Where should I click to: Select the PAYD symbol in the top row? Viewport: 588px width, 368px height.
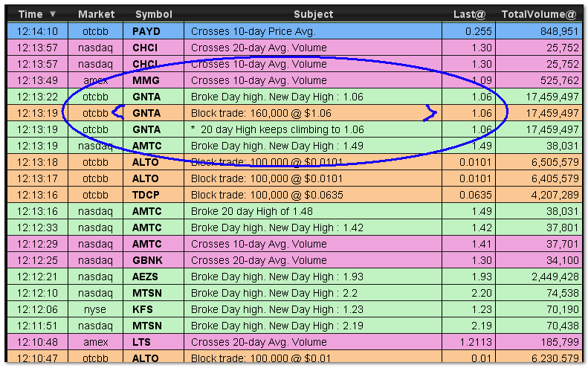[x=146, y=31]
